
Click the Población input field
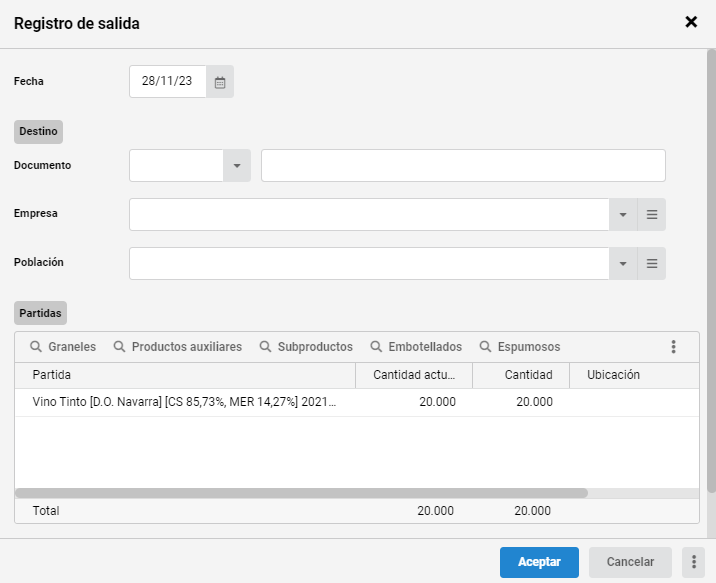click(x=369, y=263)
